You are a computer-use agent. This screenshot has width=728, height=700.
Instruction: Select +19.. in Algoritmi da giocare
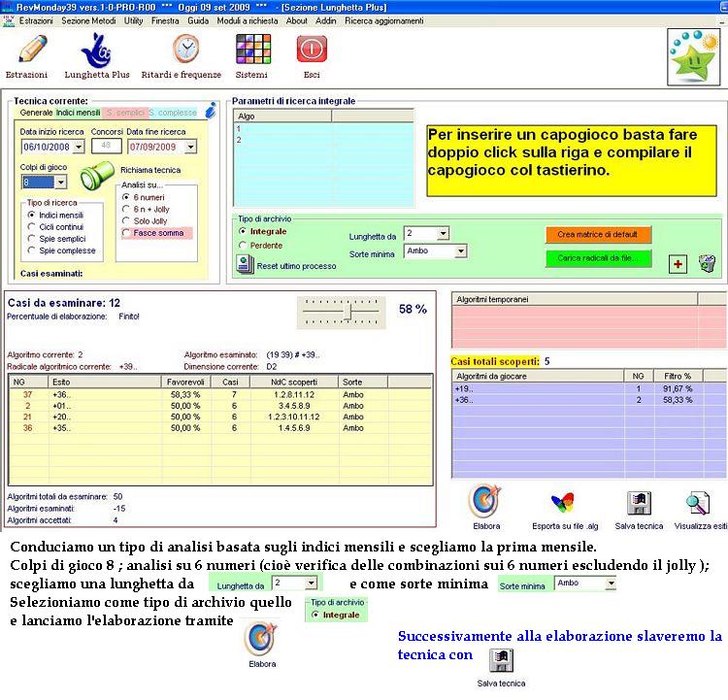click(589, 388)
